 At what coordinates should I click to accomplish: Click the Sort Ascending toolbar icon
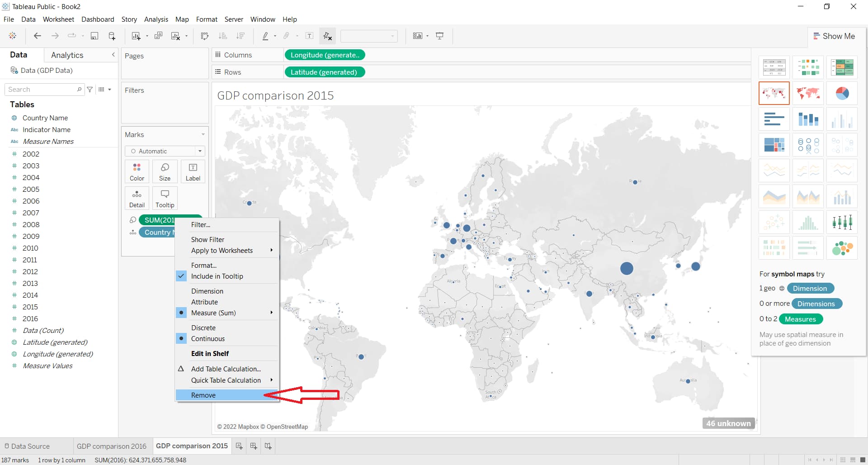(x=222, y=36)
